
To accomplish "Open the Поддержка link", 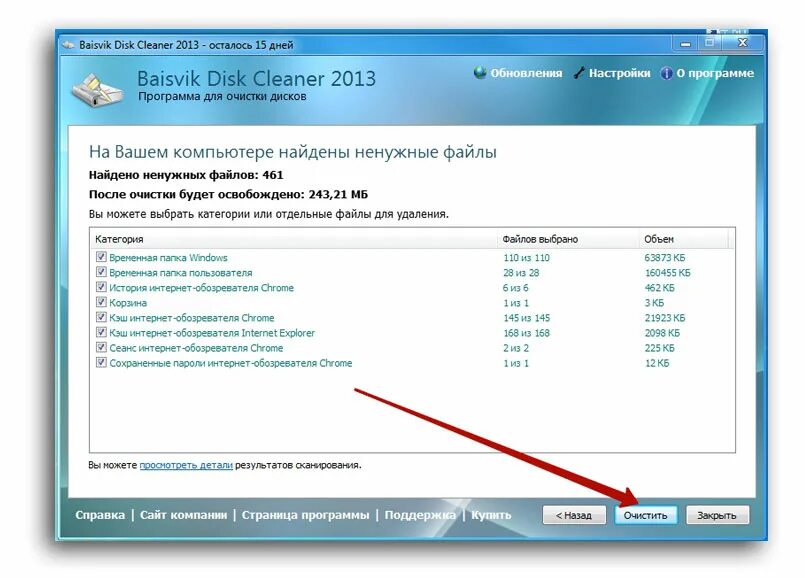I will pos(420,515).
